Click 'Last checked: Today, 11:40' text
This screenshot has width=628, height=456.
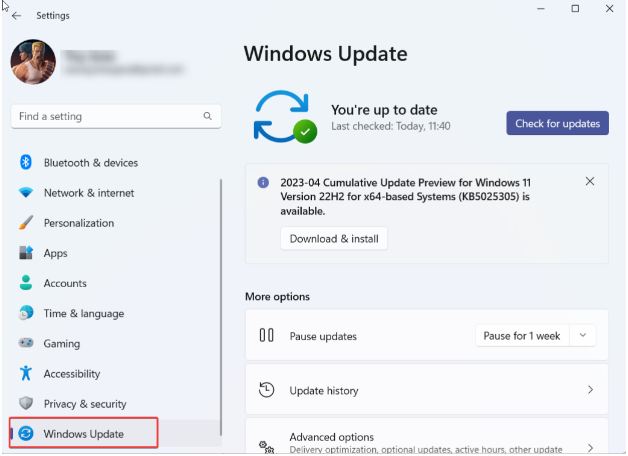[x=390, y=127]
